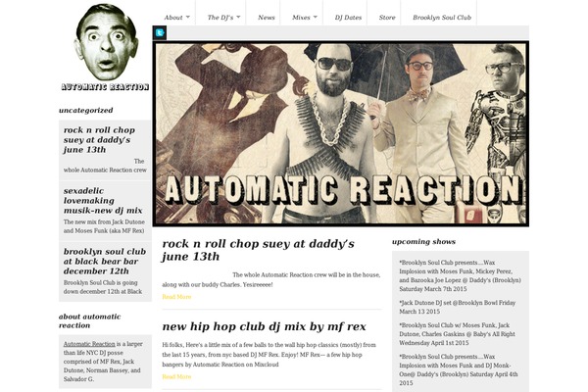Click 'Hi folks, Here's a little mix' paragraph

coord(269,355)
